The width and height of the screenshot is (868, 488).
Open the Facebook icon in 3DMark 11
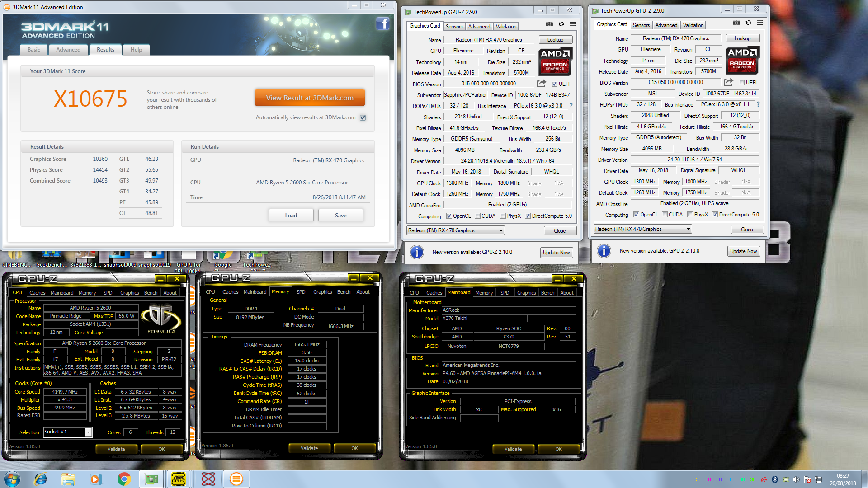382,23
